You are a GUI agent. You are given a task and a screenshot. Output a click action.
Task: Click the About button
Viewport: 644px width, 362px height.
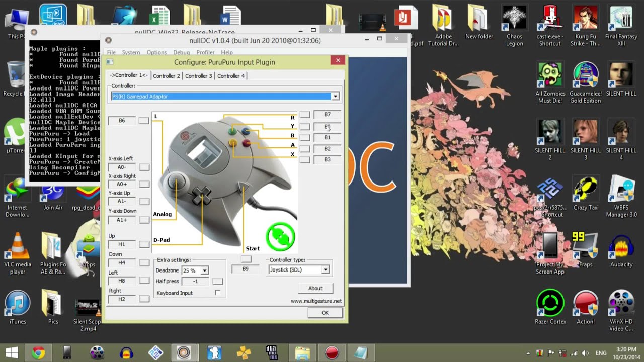click(x=315, y=288)
